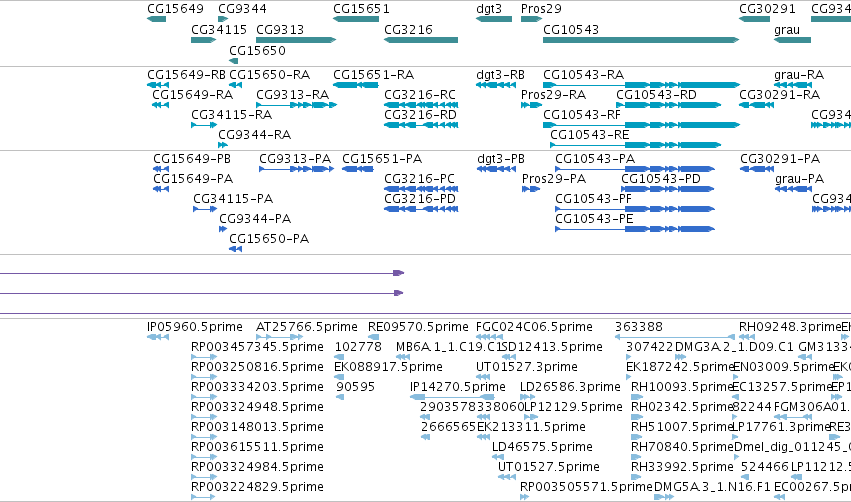Click EST EK088917.5prime
Image resolution: width=851 pixels, height=502 pixels.
[388, 367]
